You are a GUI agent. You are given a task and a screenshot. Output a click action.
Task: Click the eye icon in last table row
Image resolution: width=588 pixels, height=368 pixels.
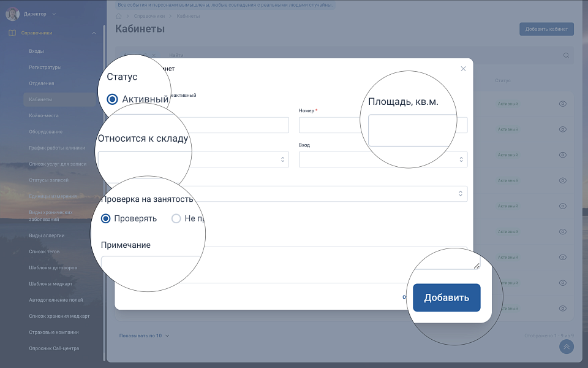tap(563, 308)
